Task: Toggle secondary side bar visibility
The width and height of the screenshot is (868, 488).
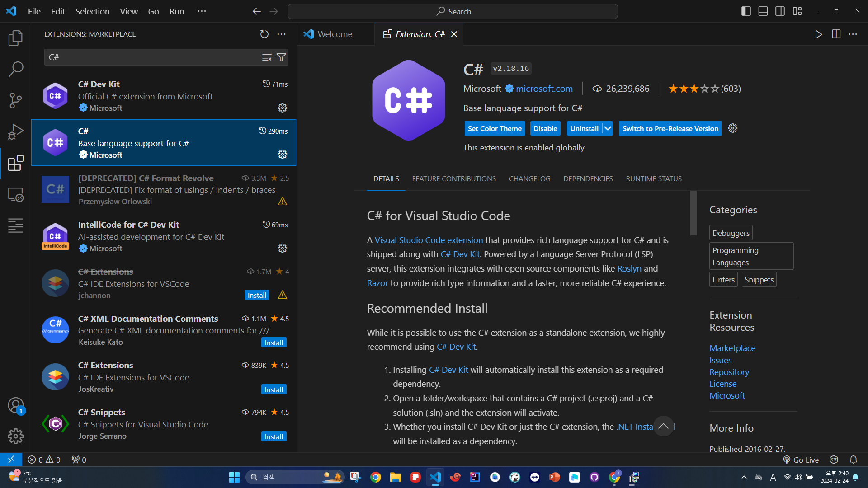Action: pos(780,11)
